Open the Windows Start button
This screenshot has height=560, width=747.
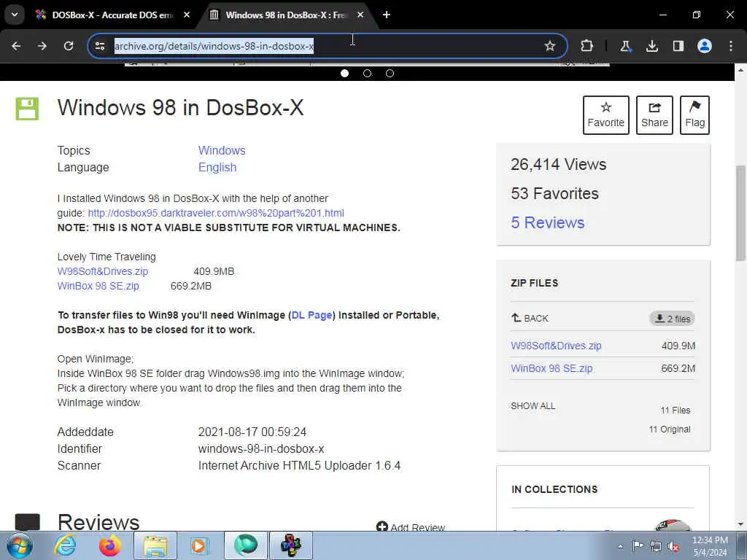(x=19, y=545)
